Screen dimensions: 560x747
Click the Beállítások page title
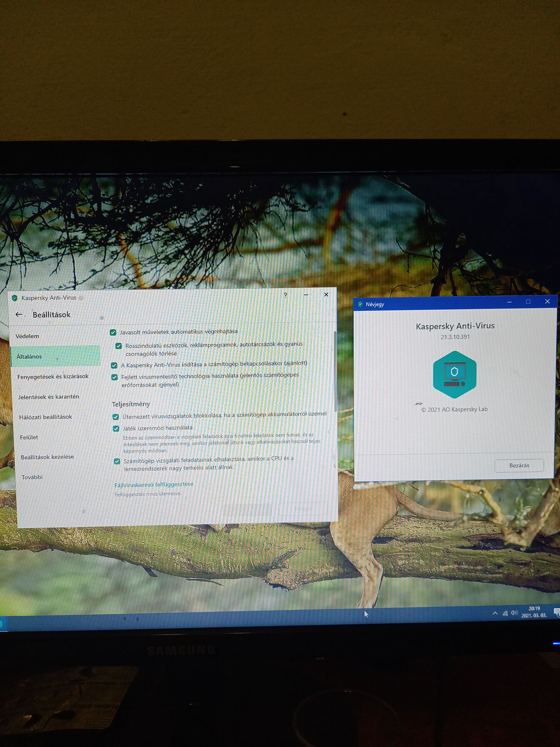(x=52, y=315)
